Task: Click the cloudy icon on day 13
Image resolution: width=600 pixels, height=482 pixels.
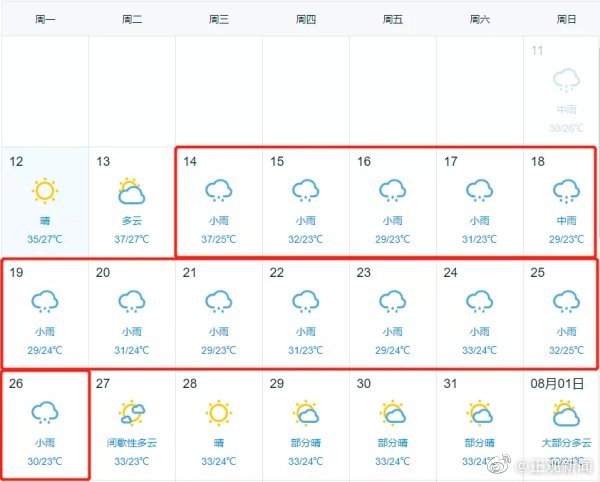Action: (132, 191)
